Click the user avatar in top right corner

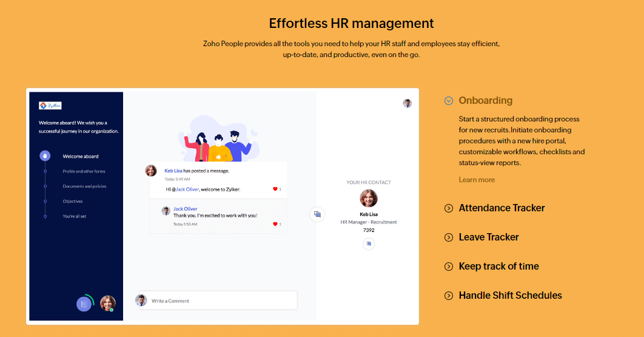(408, 103)
